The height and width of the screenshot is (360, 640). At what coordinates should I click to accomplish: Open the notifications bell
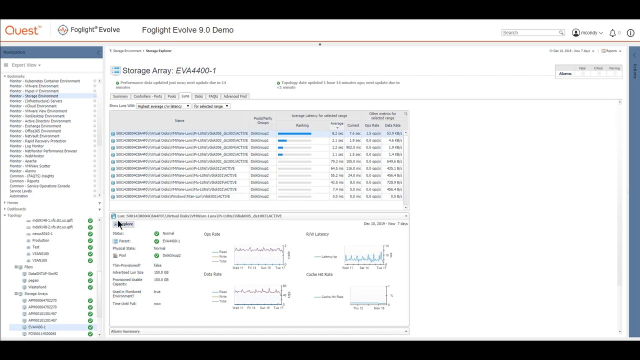point(613,33)
